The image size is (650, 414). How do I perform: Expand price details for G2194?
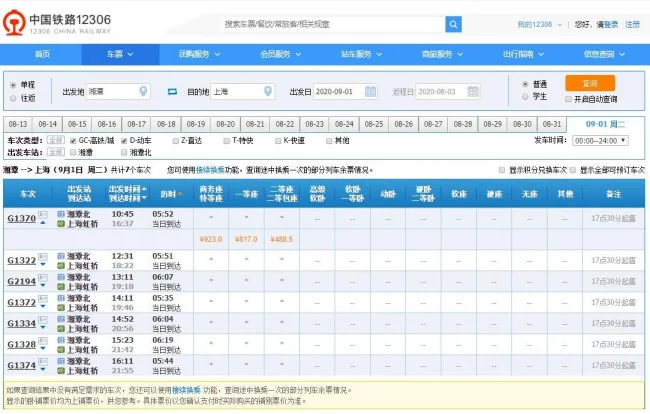point(43,286)
